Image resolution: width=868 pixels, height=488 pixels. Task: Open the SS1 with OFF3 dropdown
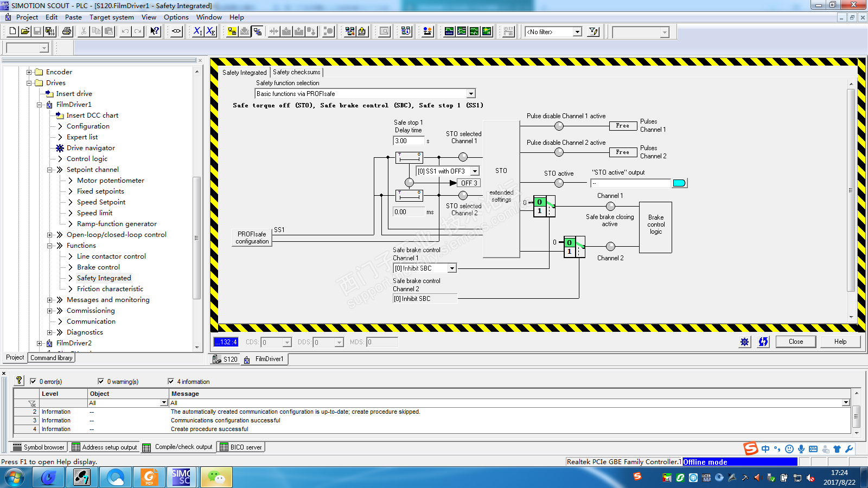tap(475, 171)
